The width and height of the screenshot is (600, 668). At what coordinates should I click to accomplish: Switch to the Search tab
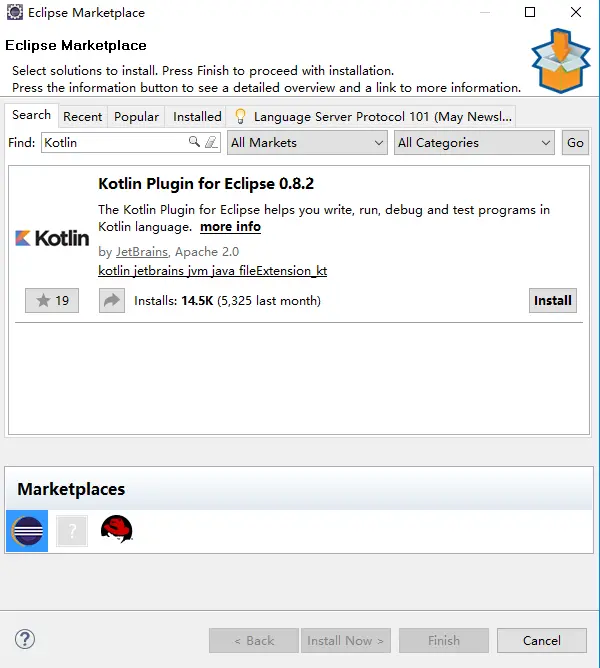pos(32,115)
